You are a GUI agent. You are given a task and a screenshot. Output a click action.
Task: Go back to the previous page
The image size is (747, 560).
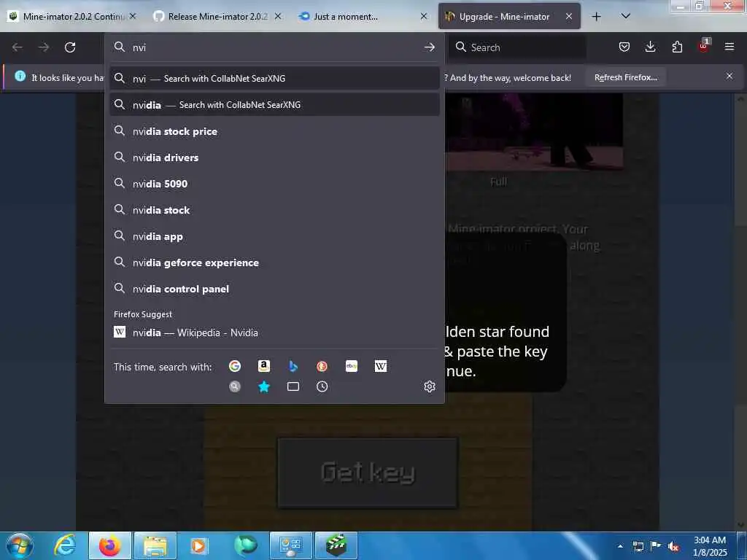(18, 47)
